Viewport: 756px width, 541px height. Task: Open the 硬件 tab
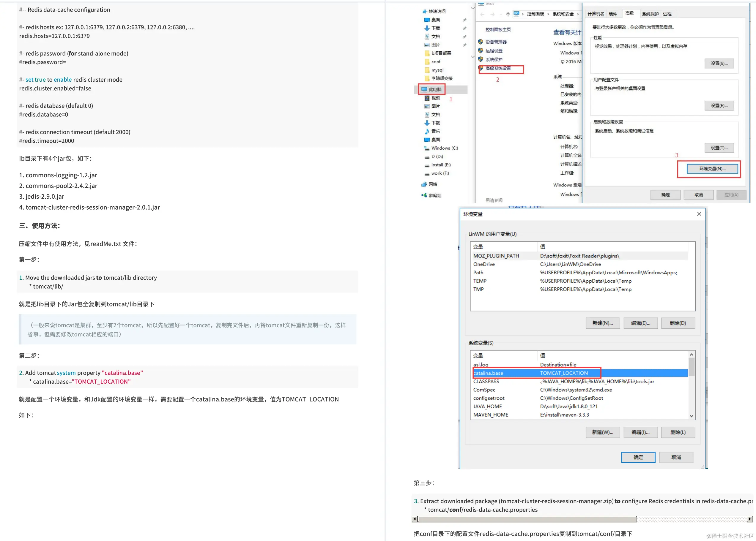[x=613, y=14]
